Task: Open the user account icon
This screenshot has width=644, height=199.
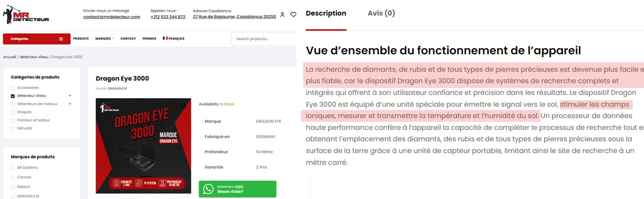Action: [283, 14]
